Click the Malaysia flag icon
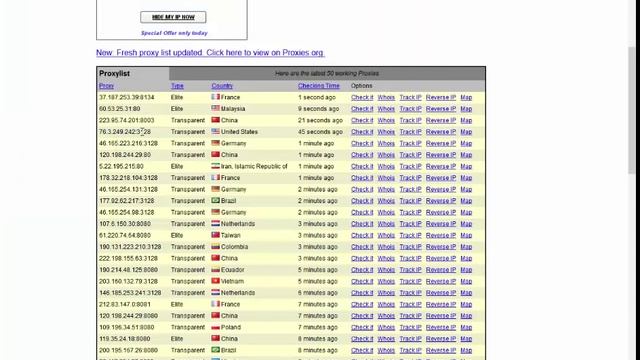This screenshot has width=640, height=360. [216, 109]
